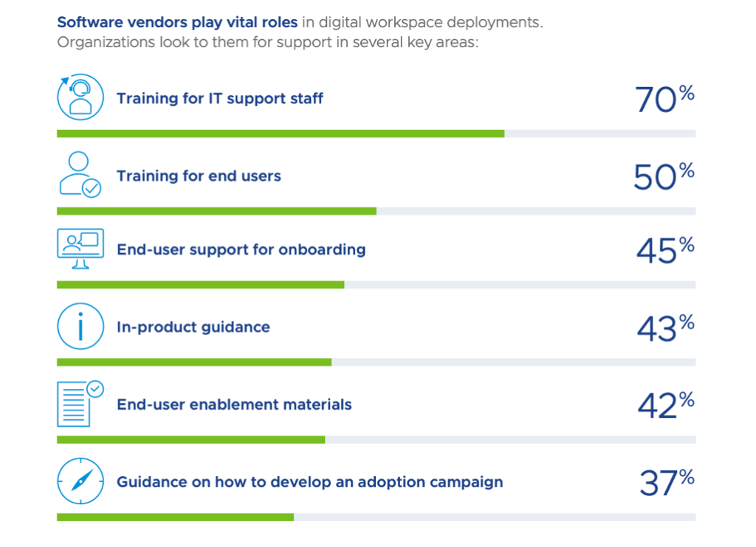Click "End-user enablement materials" label
The width and height of the screenshot is (756, 547).
click(x=234, y=405)
